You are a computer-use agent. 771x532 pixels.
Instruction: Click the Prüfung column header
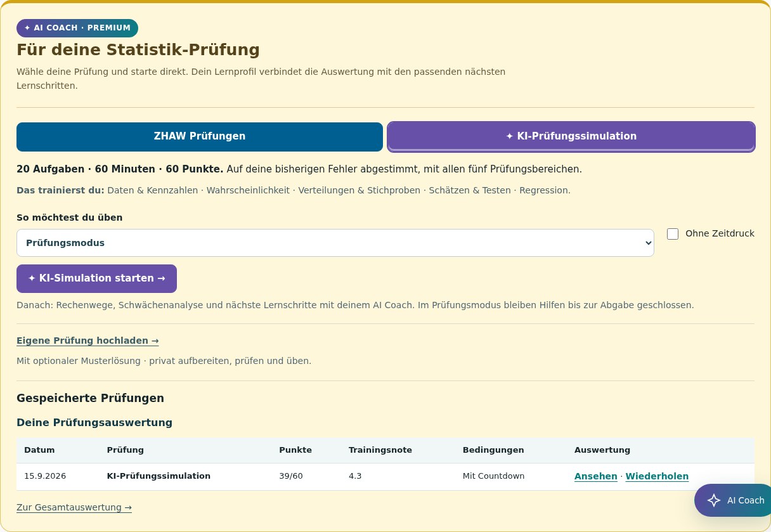click(126, 450)
